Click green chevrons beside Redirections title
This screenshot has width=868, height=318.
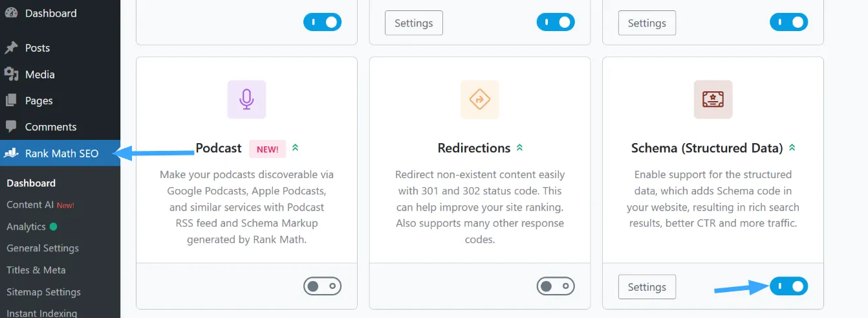click(x=519, y=148)
